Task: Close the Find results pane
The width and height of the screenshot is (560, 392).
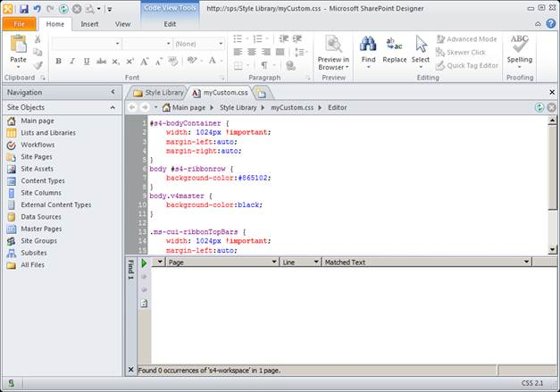Action: 131,370
